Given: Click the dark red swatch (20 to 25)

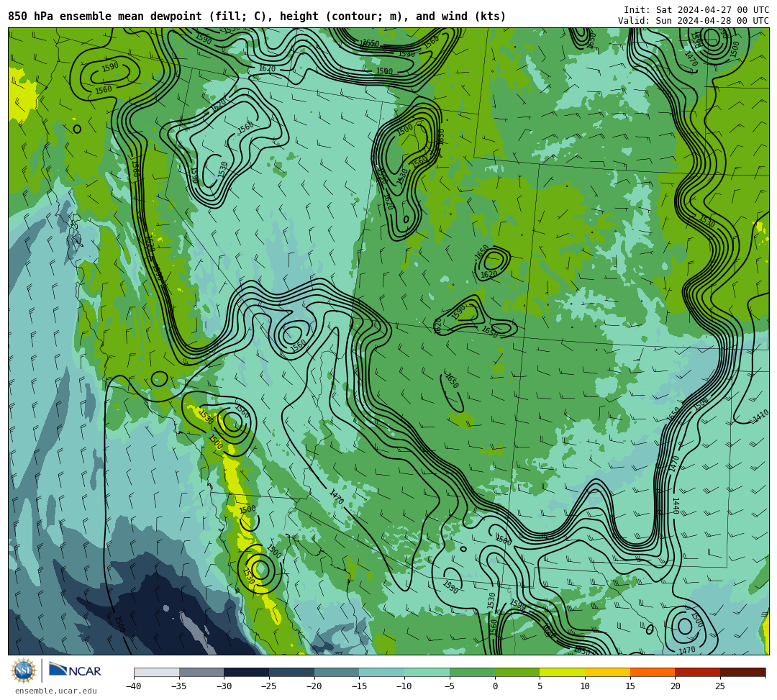Looking at the screenshot, I should (x=698, y=672).
